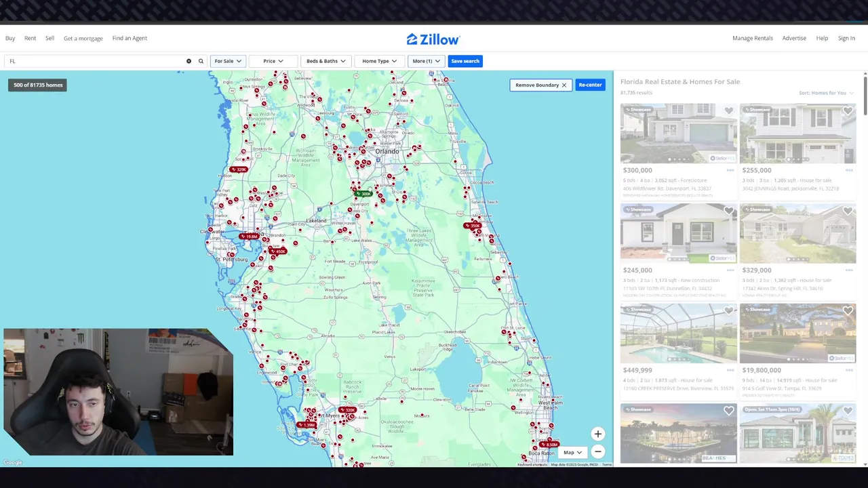Viewport: 868px width, 488px height.
Task: Click the magnifier search icon
Action: pos(201,61)
